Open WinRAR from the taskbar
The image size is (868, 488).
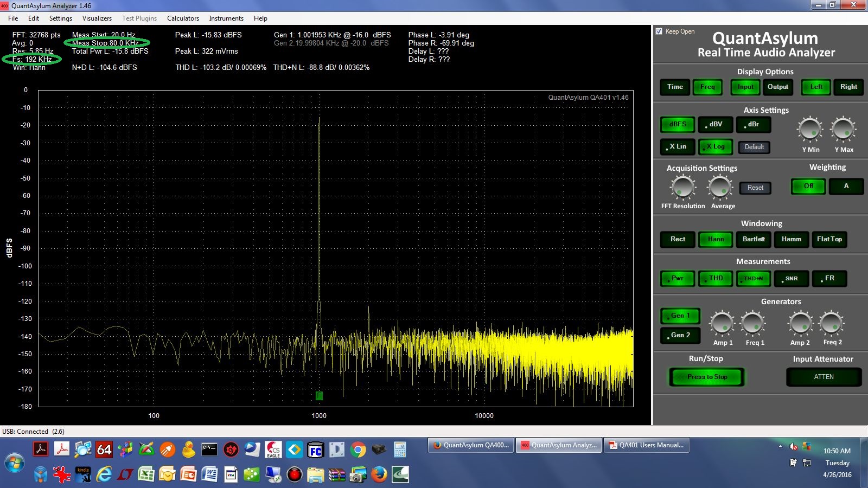click(336, 474)
